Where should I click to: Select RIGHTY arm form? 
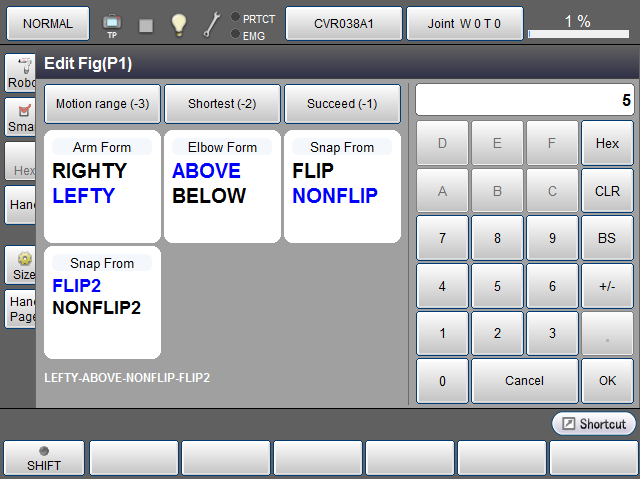(x=89, y=171)
